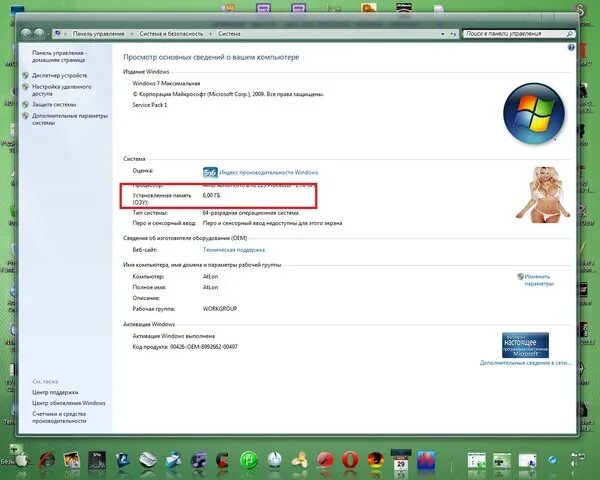The image size is (600, 480).
Task: Click product code 00426-OEM-8992662-00497
Action: 204,346
